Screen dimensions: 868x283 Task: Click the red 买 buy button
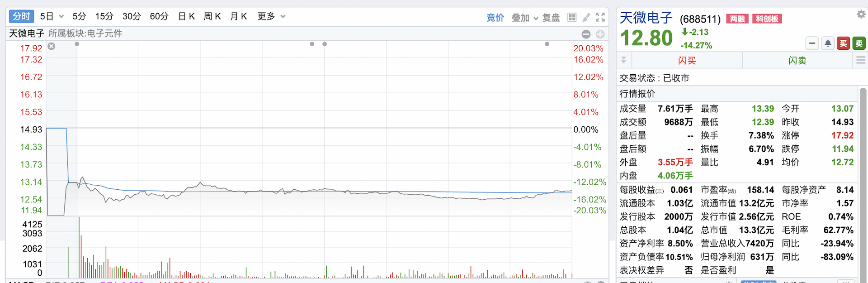pos(843,43)
